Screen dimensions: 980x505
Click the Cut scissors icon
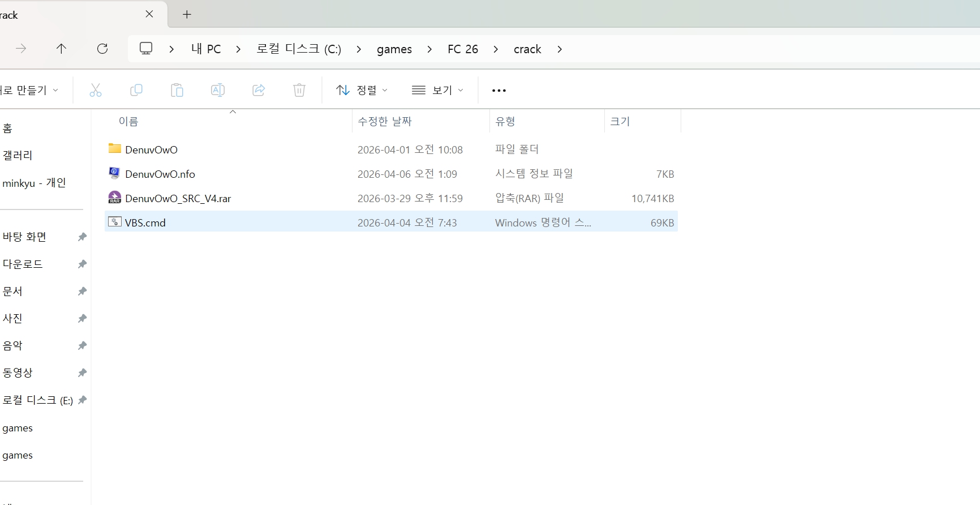click(96, 90)
